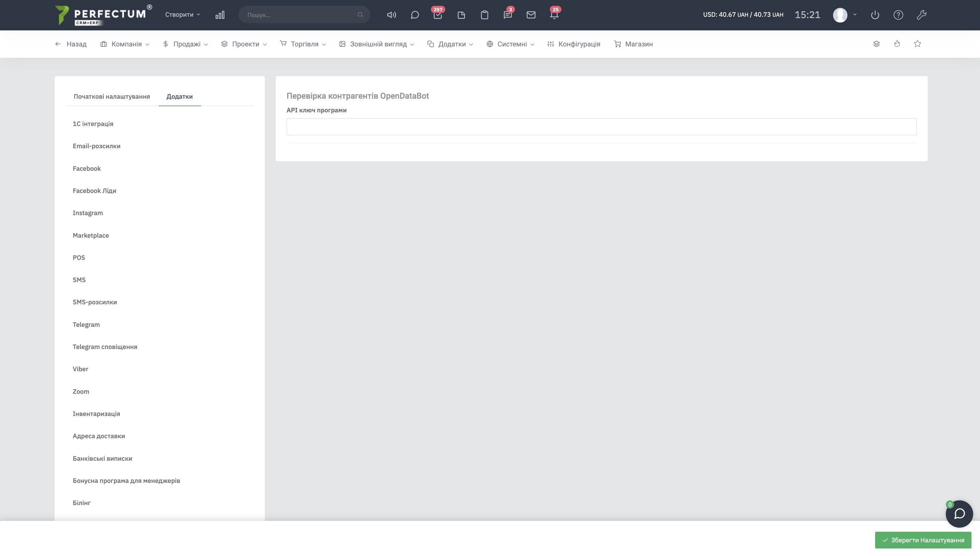The image size is (980, 556).
Task: Open Viber settings item
Action: pos(81,369)
